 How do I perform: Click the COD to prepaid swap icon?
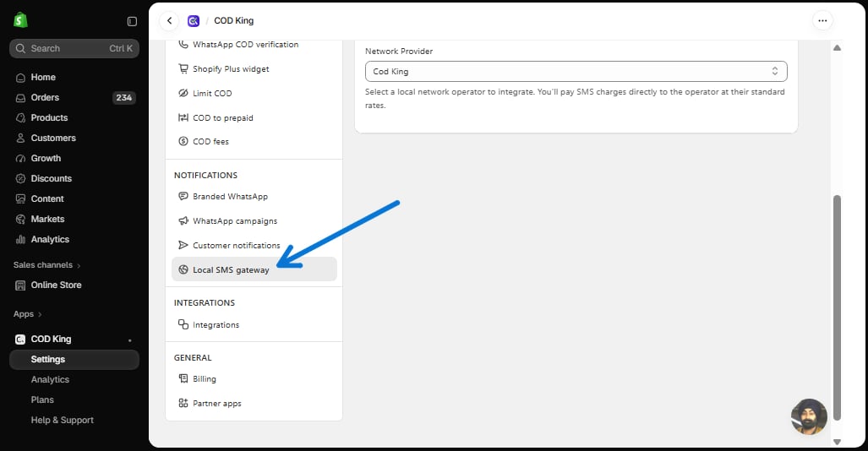pyautogui.click(x=183, y=117)
